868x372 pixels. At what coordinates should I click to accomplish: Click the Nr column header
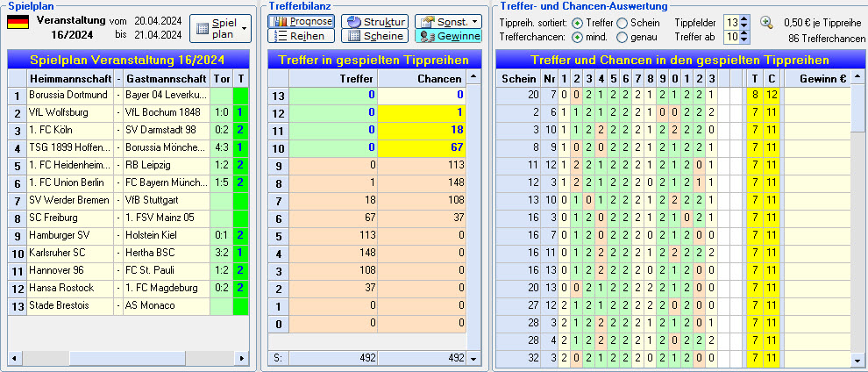click(549, 79)
